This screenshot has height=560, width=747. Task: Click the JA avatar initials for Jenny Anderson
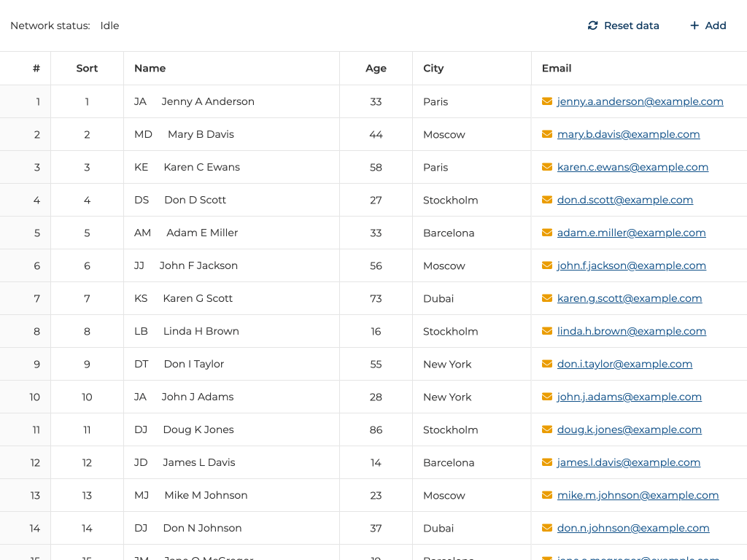click(141, 101)
